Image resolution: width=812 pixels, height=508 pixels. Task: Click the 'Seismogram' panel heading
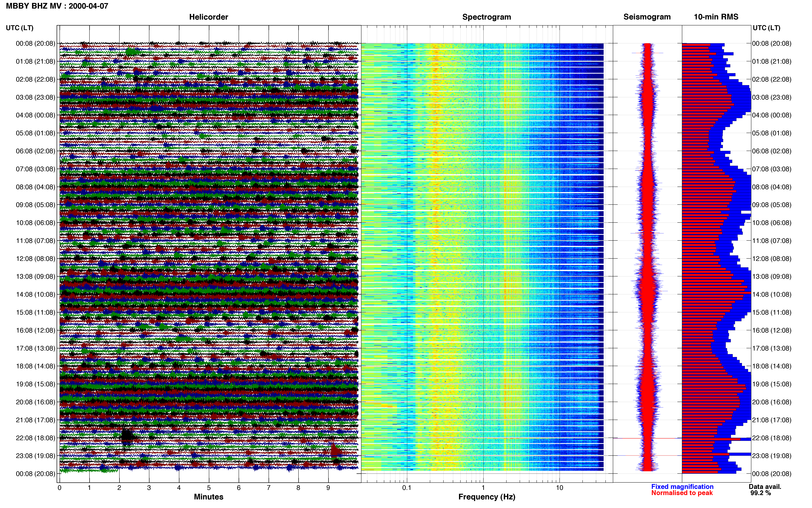[647, 17]
